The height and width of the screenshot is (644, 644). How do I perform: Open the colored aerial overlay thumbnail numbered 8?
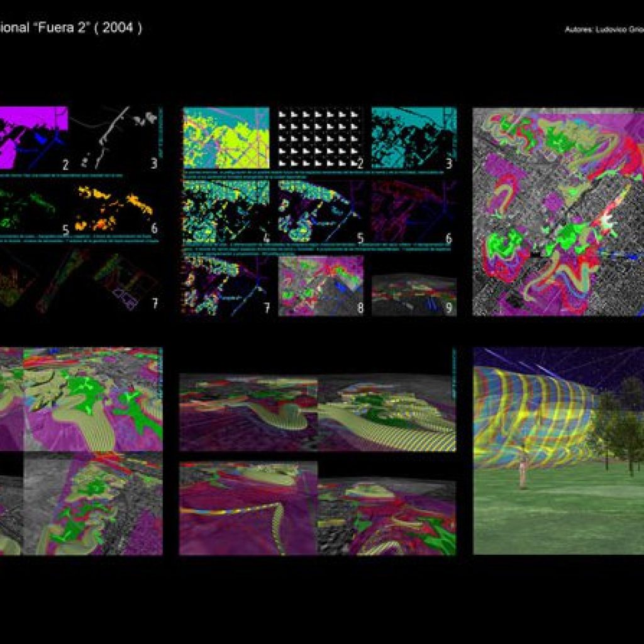(321, 286)
